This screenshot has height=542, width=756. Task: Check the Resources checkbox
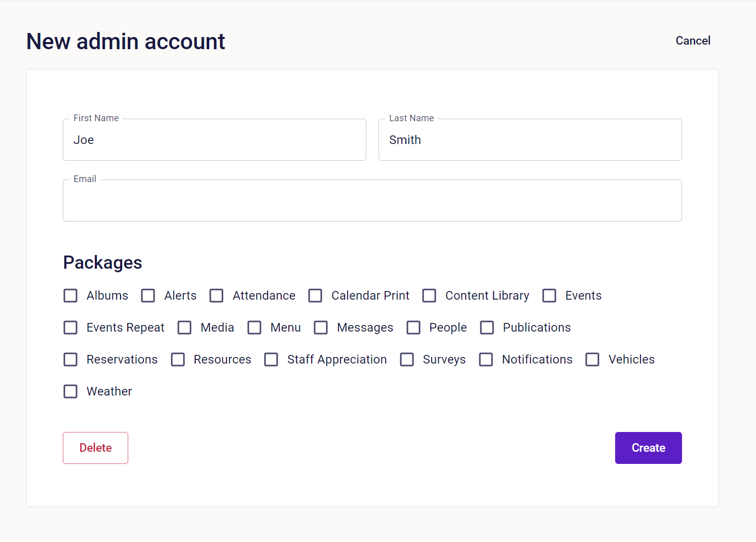pos(178,359)
